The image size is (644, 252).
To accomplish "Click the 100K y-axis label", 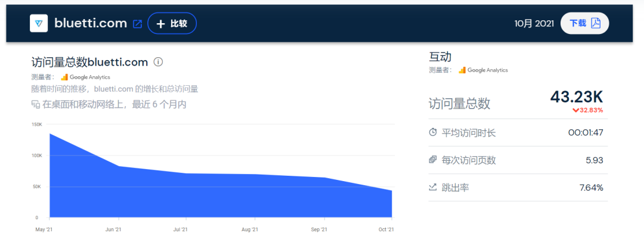I will click(x=37, y=155).
